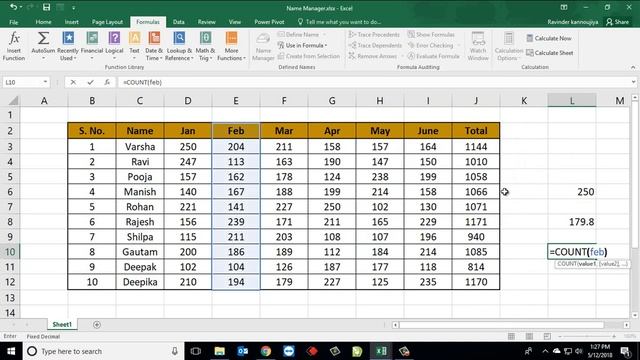Open the File tab
640x360 pixels.
click(13, 22)
